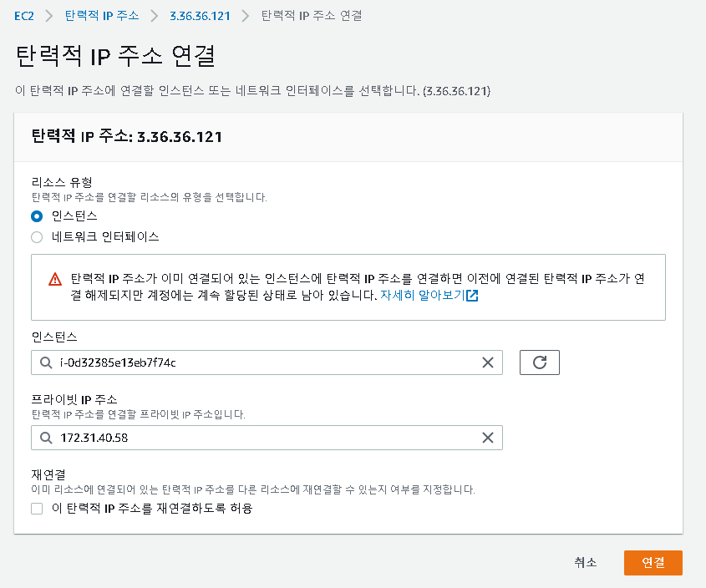Open the 자세히 알아보기 link
This screenshot has width=706, height=588.
click(429, 296)
